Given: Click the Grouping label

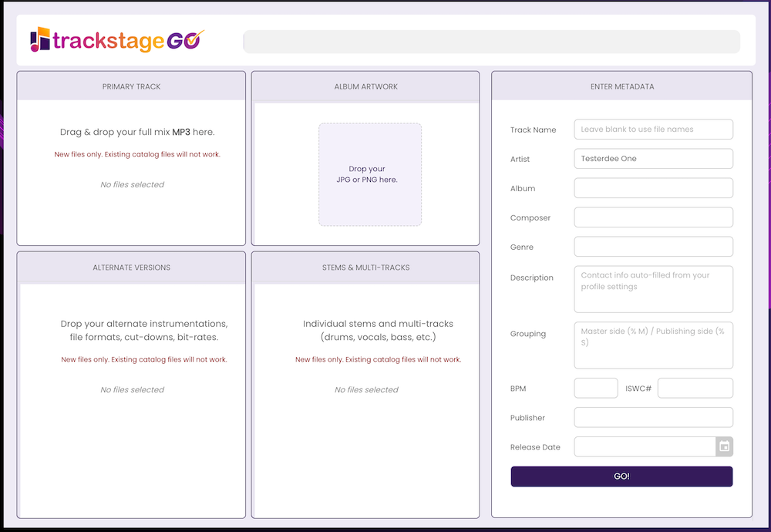Looking at the screenshot, I should point(528,334).
